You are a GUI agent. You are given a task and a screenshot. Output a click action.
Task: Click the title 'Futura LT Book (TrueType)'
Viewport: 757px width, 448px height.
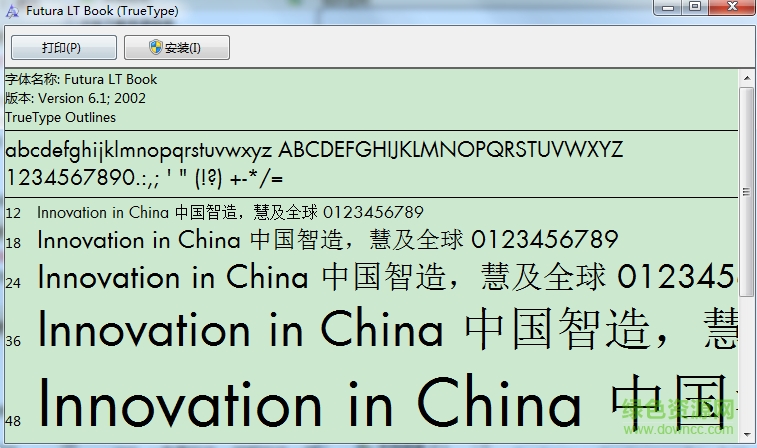pos(102,11)
